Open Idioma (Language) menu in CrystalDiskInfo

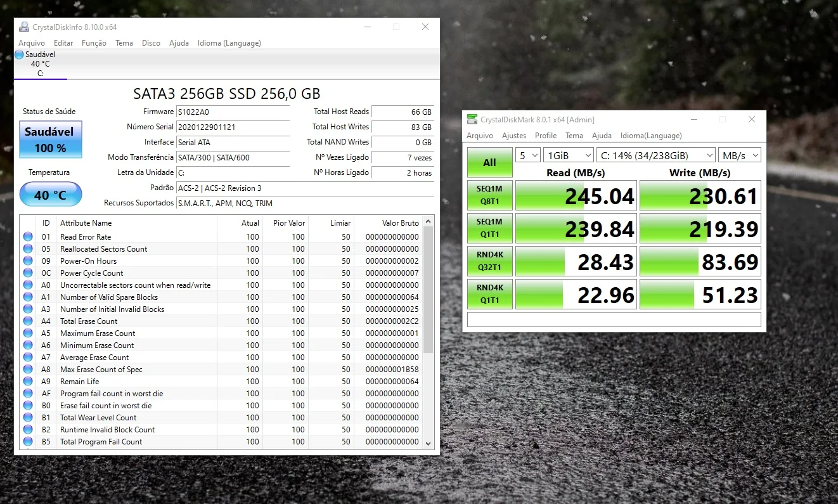229,43
